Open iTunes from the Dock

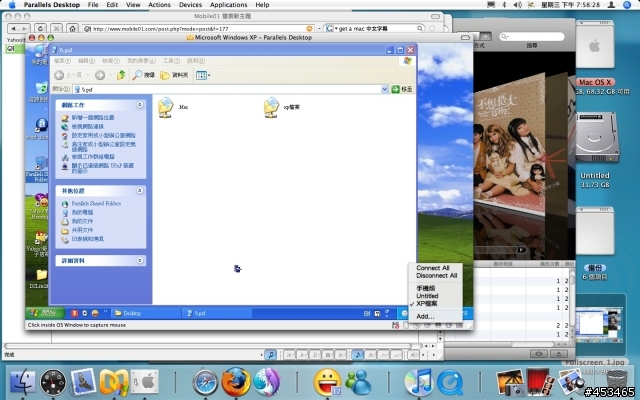418,382
